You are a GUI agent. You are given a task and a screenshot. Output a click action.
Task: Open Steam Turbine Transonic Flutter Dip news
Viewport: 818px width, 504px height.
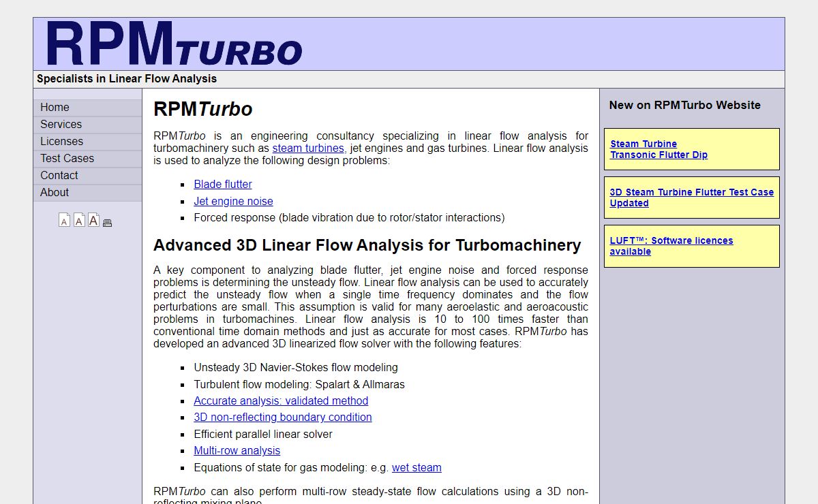(x=658, y=149)
